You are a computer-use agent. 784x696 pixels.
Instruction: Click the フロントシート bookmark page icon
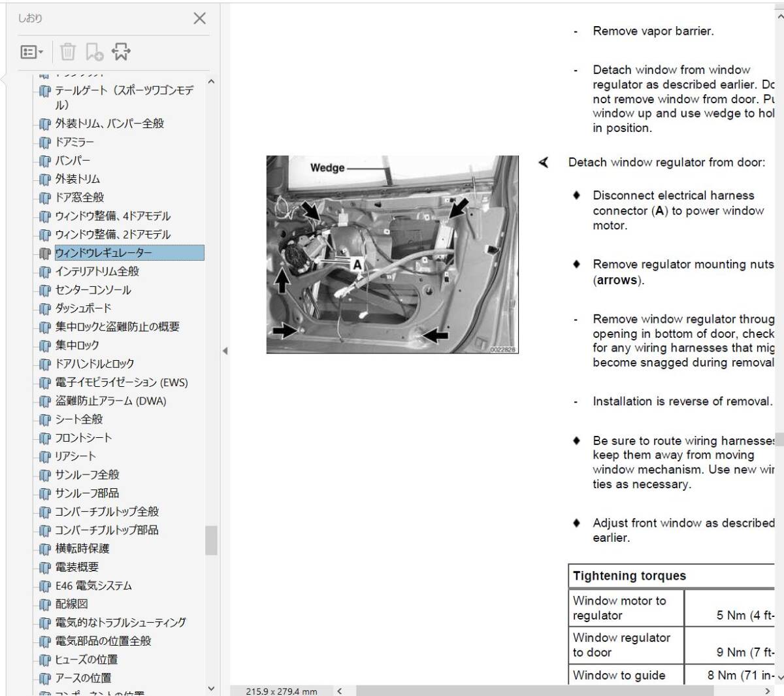[44, 438]
